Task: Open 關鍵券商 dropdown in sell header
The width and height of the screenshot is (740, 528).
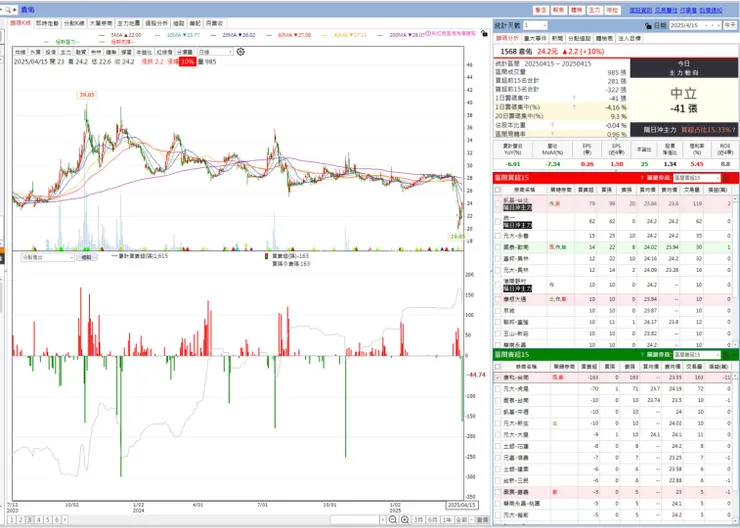Action: [697, 355]
